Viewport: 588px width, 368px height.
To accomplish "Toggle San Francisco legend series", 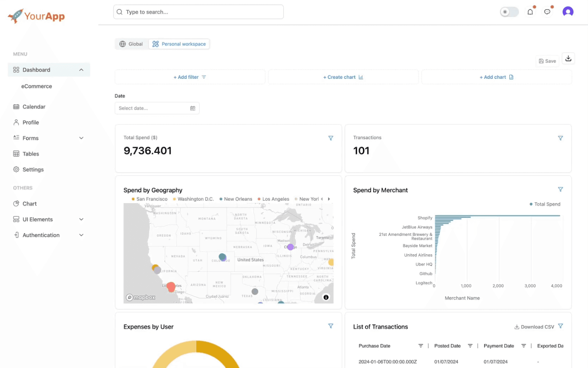I will 150,199.
